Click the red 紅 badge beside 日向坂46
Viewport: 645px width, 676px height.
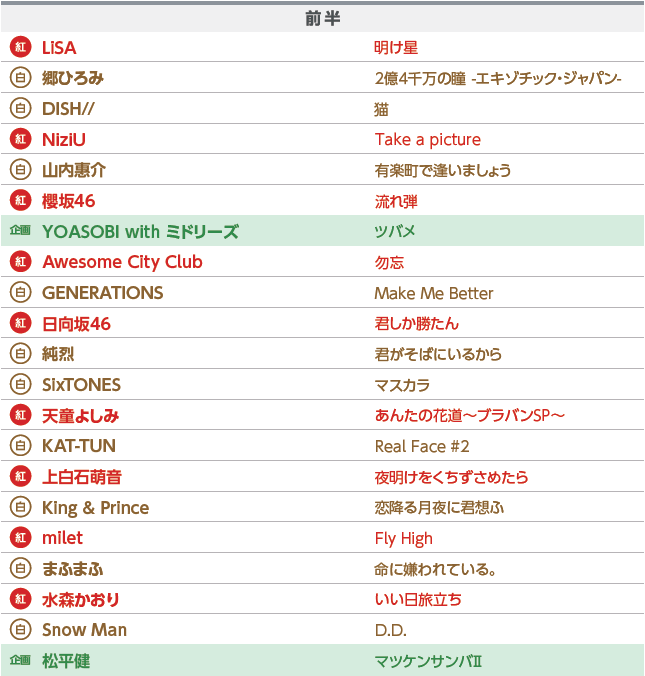(x=20, y=323)
